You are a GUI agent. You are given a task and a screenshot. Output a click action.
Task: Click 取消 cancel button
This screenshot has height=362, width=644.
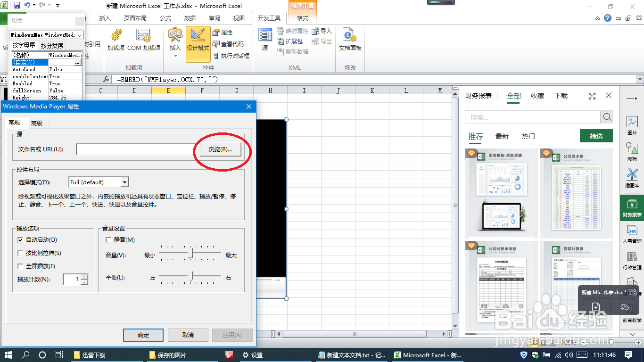188,335
